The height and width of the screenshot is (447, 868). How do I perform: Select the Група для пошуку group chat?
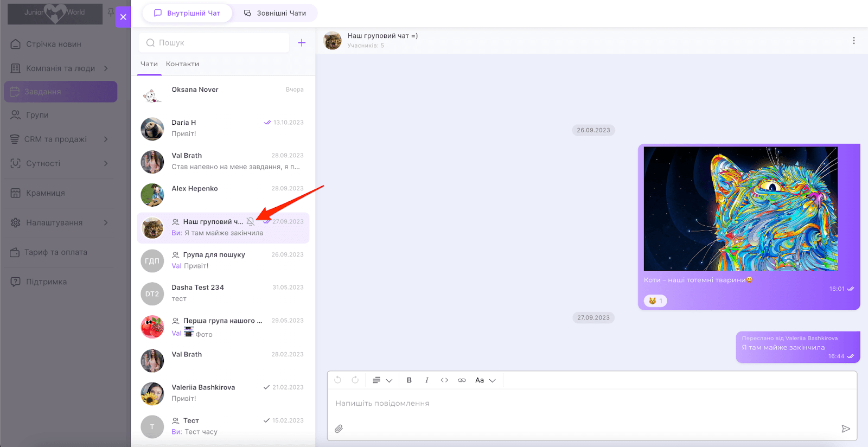point(223,261)
